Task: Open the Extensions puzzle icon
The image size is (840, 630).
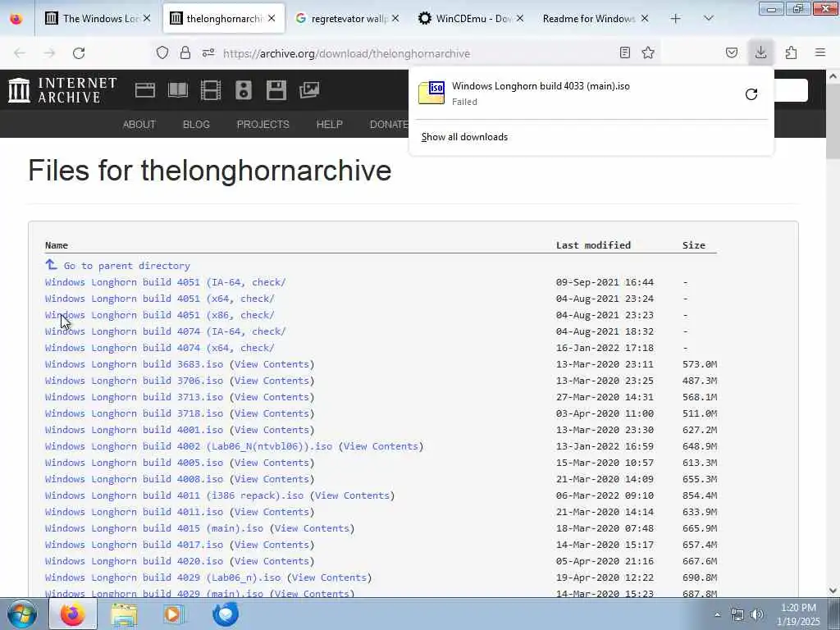Action: click(791, 52)
